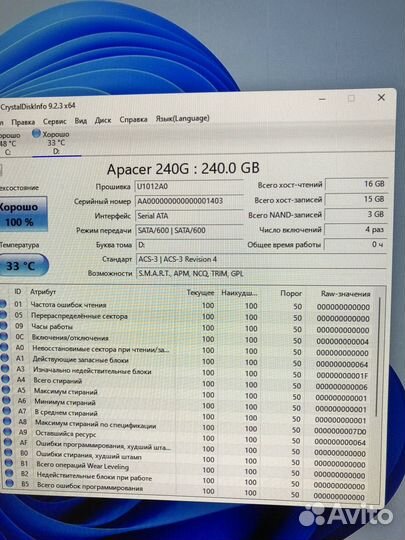Click the drive letter field D:
405x540 pixels.
(190, 245)
